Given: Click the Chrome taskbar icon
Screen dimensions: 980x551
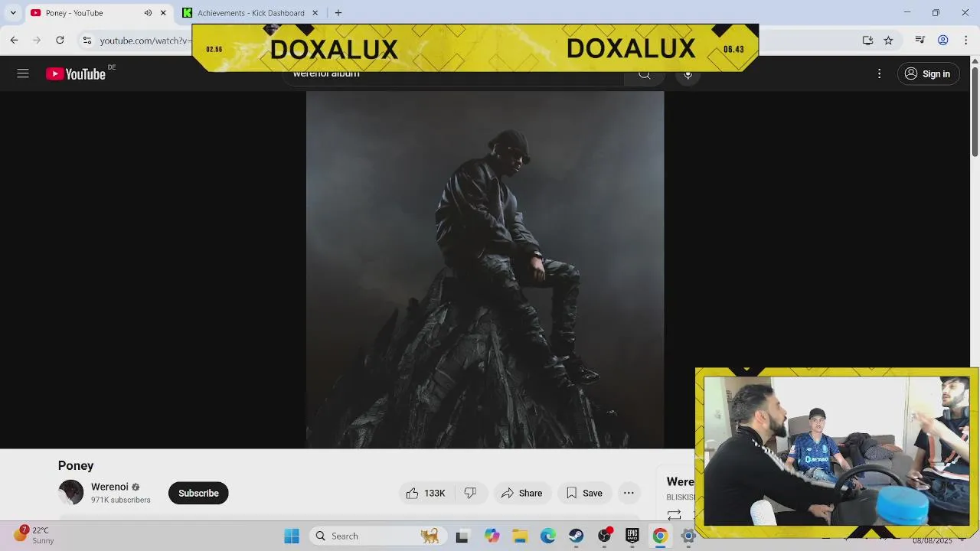Looking at the screenshot, I should point(660,536).
